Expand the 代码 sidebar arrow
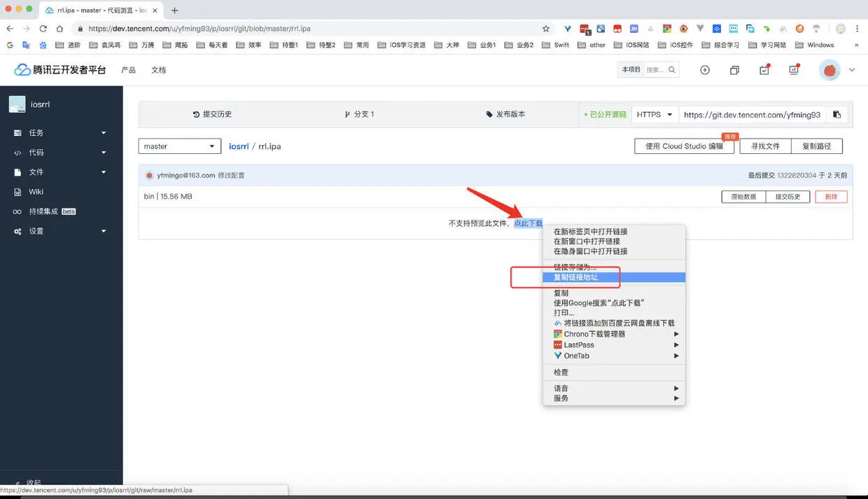 coord(104,153)
